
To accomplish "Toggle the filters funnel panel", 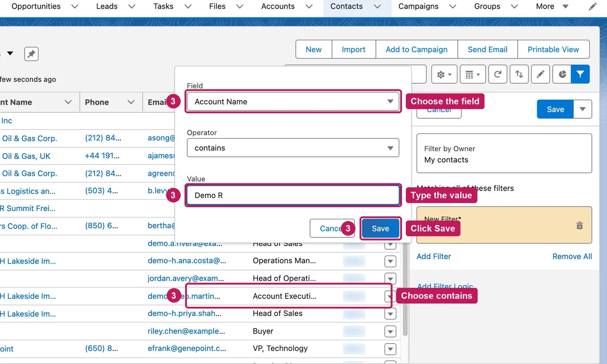I will click(x=580, y=75).
